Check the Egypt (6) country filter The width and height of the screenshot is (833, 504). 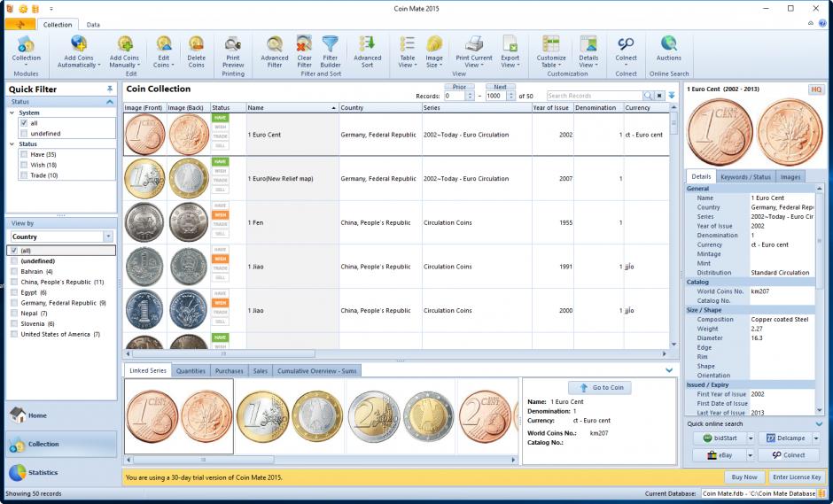14,292
